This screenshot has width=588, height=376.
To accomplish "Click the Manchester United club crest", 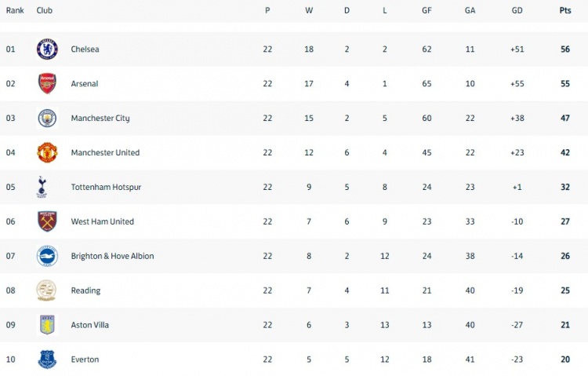I will coord(47,152).
